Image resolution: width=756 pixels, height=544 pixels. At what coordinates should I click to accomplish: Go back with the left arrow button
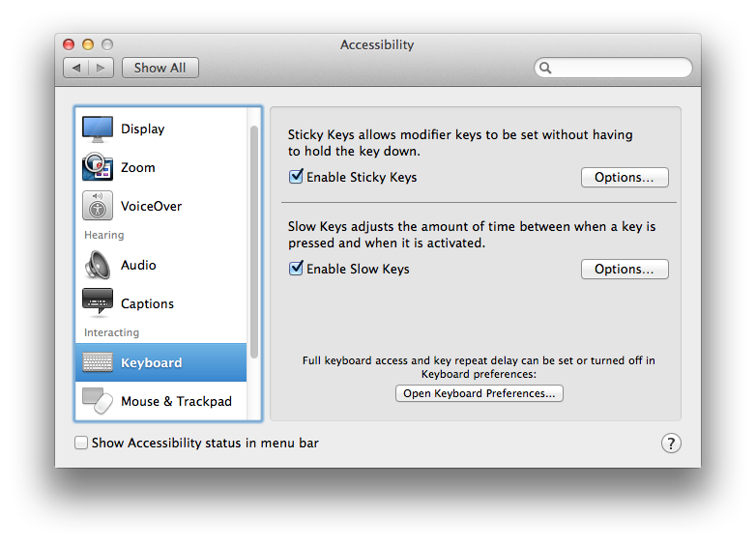75,68
